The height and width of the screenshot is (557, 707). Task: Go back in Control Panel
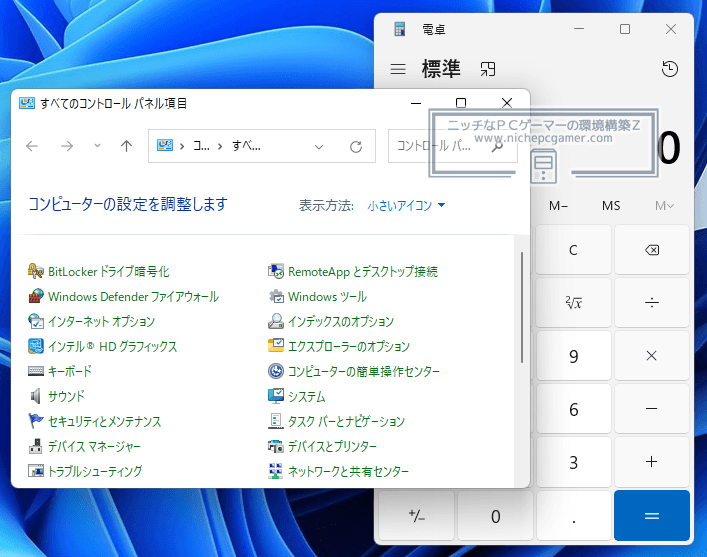[32, 146]
